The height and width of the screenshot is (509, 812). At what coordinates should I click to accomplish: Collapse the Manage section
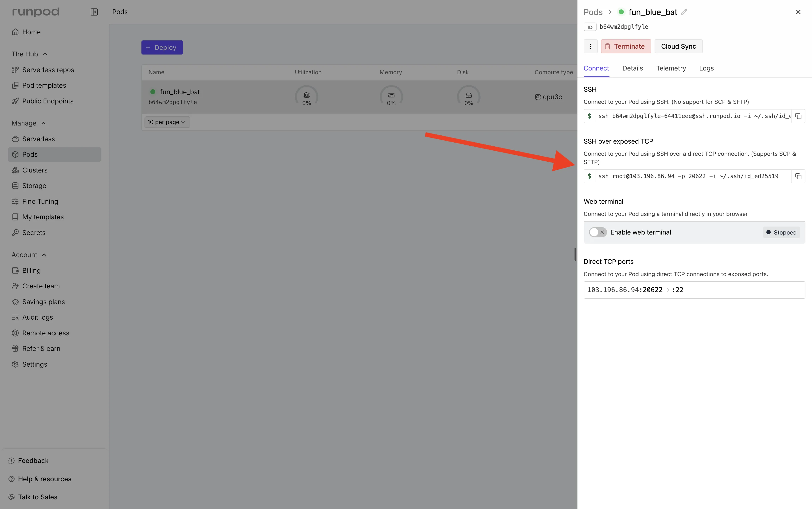[x=43, y=123]
